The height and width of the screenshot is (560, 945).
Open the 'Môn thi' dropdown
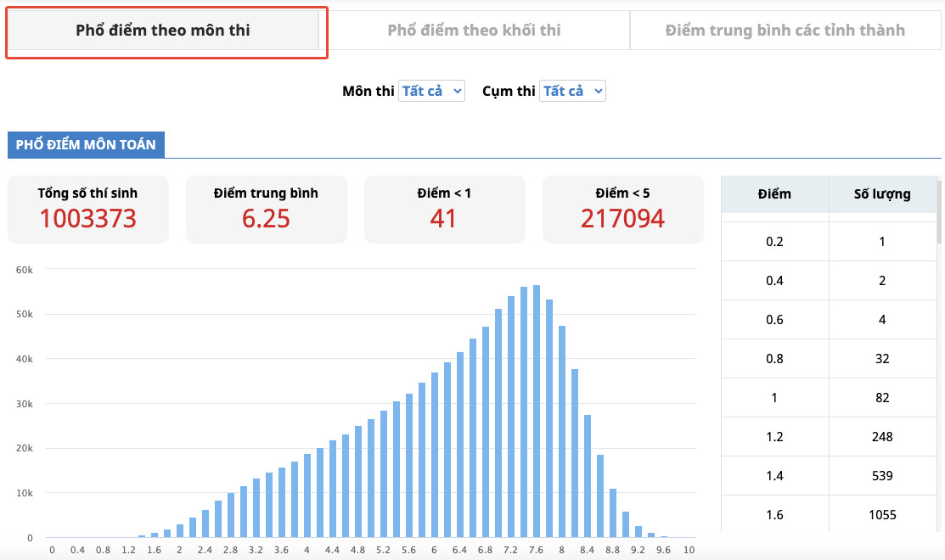(431, 91)
